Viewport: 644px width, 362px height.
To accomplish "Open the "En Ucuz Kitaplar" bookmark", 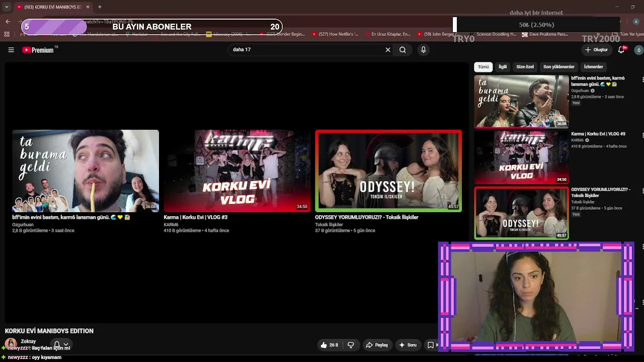I will (387, 34).
